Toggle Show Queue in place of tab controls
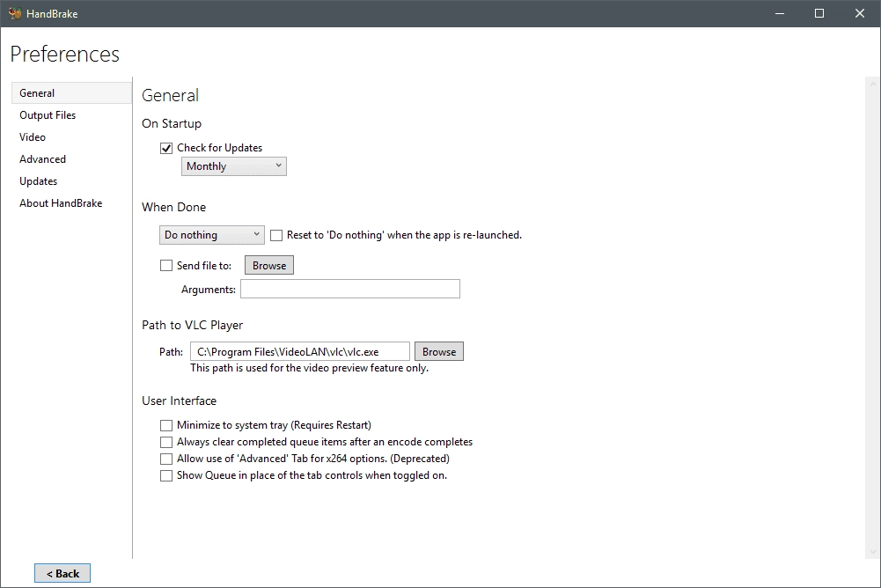 point(166,475)
